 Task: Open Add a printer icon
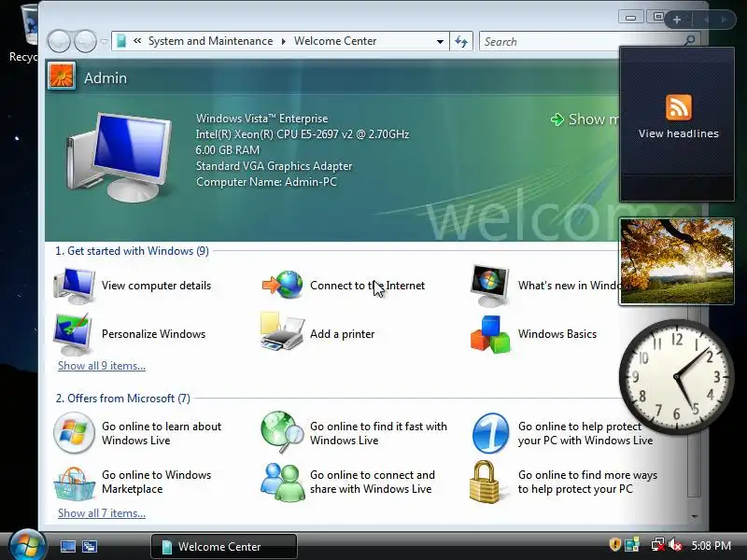click(x=282, y=332)
